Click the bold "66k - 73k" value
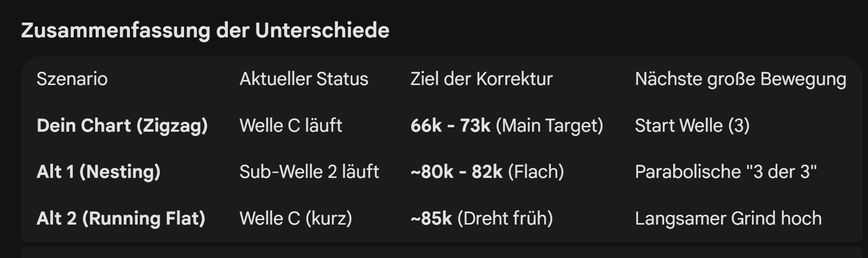This screenshot has height=258, width=868. (450, 126)
